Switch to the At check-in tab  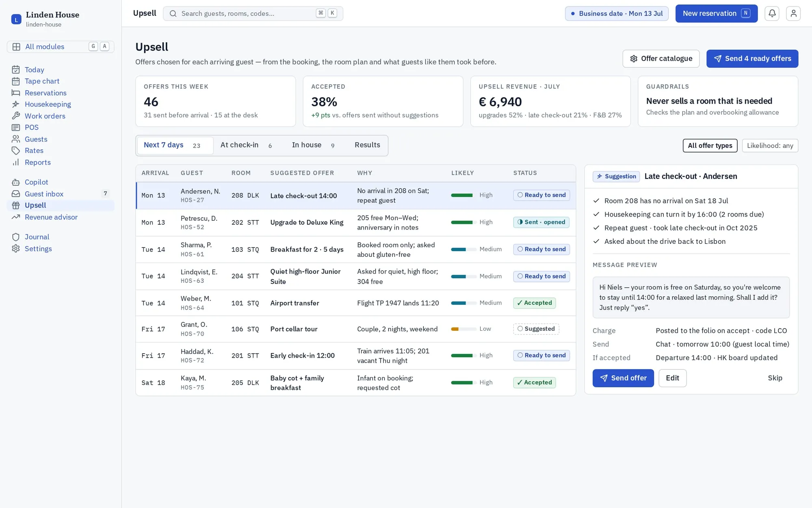point(246,145)
